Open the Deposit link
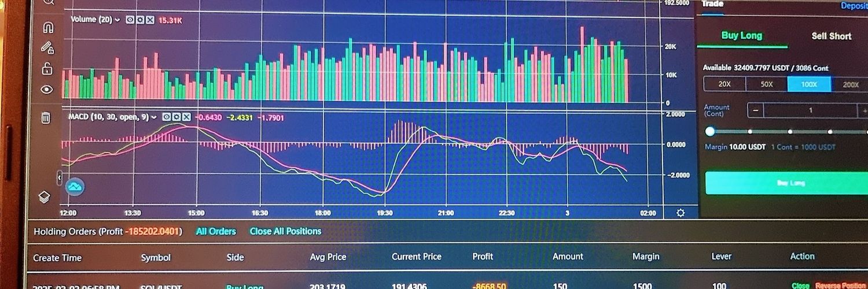This screenshot has width=868, height=289. tap(854, 6)
